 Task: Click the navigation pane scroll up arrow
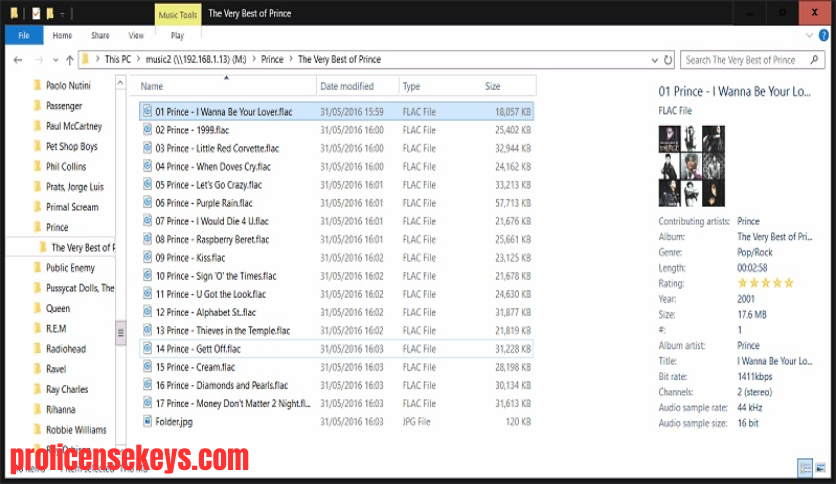pyautogui.click(x=120, y=83)
